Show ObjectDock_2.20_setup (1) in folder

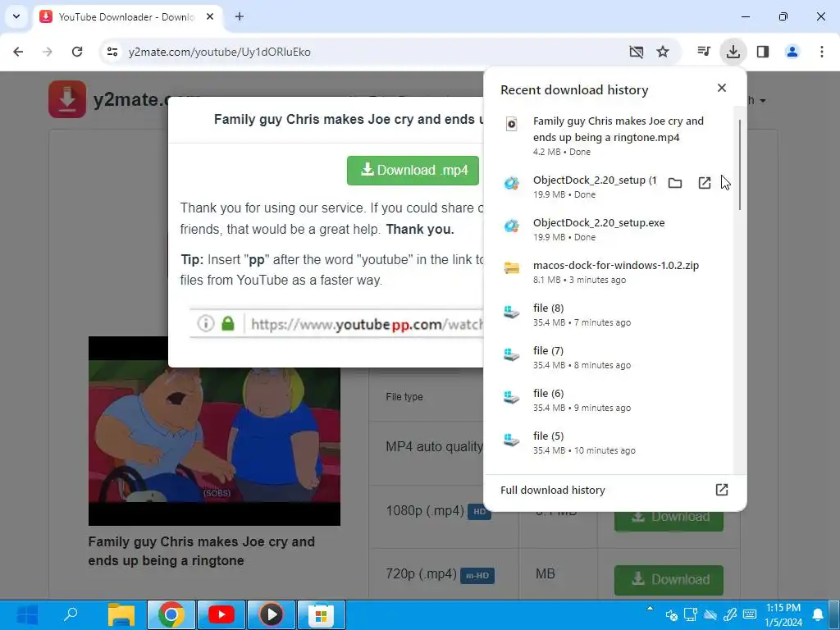tap(675, 183)
